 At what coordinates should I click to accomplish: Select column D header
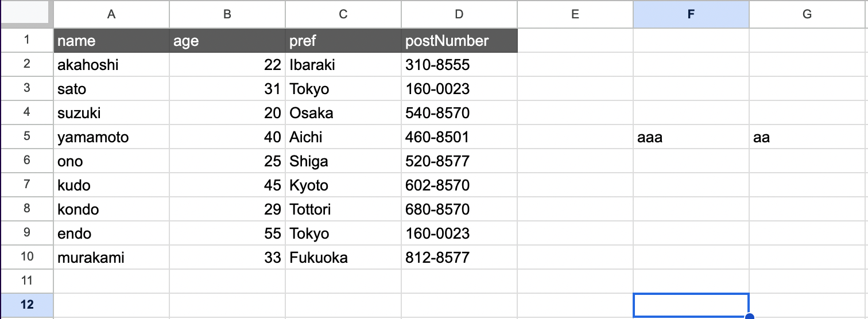pyautogui.click(x=459, y=14)
